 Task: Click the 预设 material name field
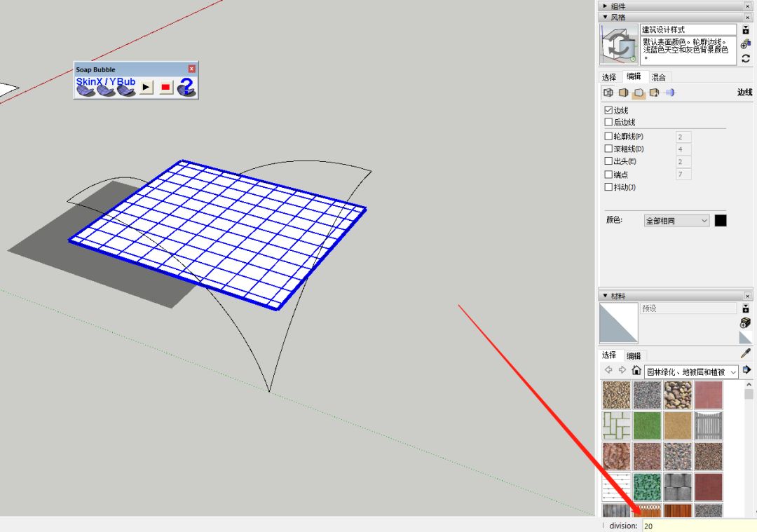[688, 308]
